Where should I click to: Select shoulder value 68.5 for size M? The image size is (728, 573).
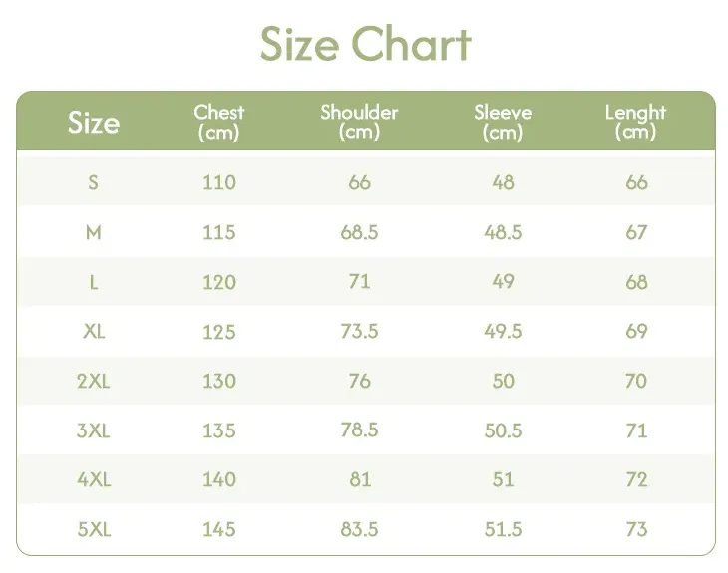[359, 232]
